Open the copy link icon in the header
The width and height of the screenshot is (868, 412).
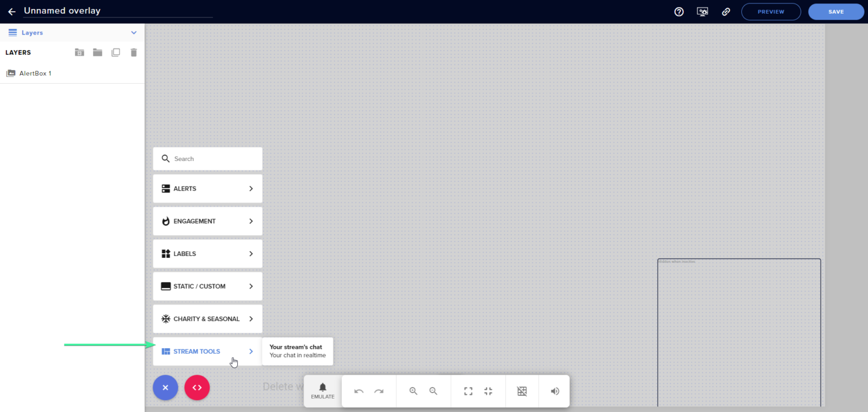(x=726, y=11)
